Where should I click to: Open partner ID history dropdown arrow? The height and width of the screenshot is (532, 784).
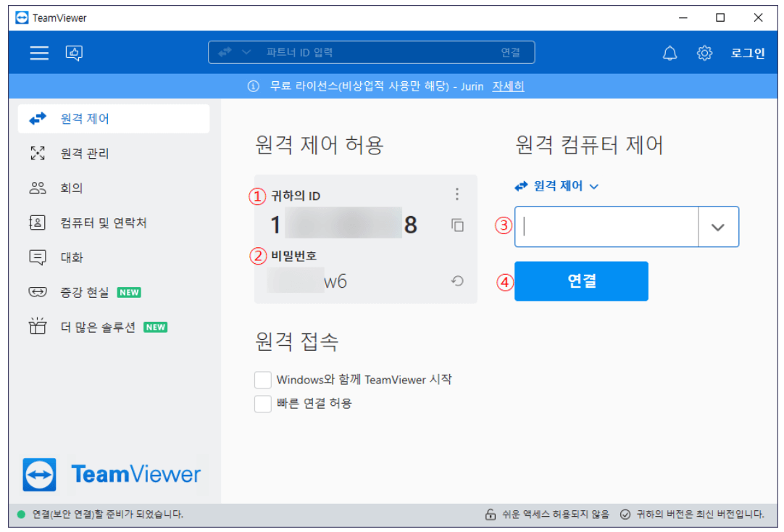(x=718, y=226)
